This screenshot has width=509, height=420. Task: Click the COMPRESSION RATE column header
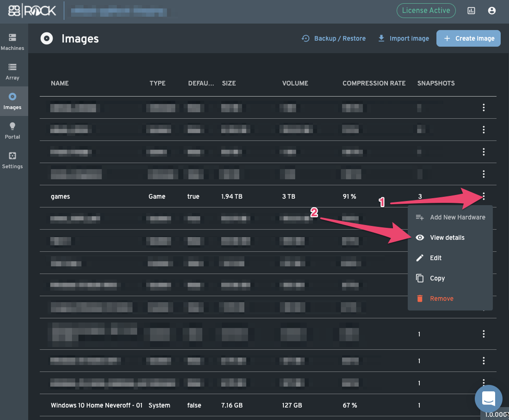coord(374,83)
